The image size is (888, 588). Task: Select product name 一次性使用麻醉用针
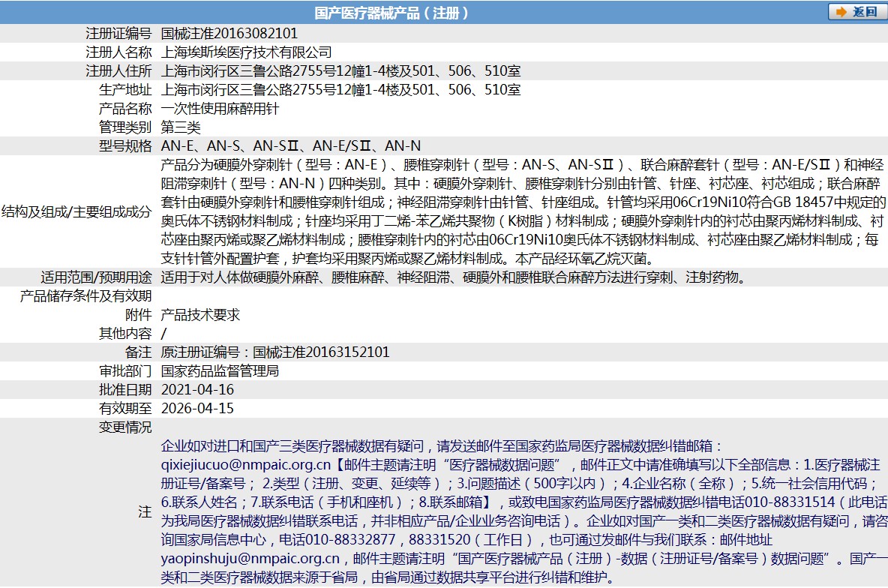(220, 108)
